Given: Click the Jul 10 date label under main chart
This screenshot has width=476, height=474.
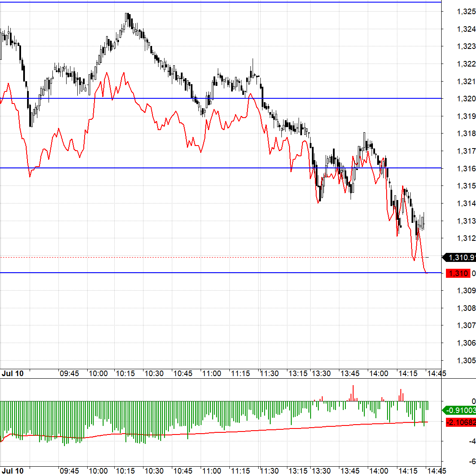Looking at the screenshot, I should (x=13, y=374).
